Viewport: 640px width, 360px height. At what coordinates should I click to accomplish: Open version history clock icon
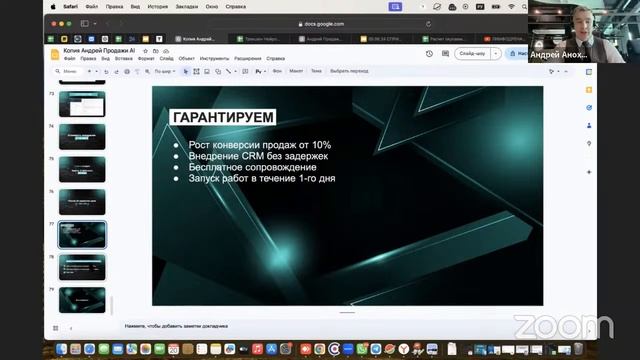click(x=429, y=54)
